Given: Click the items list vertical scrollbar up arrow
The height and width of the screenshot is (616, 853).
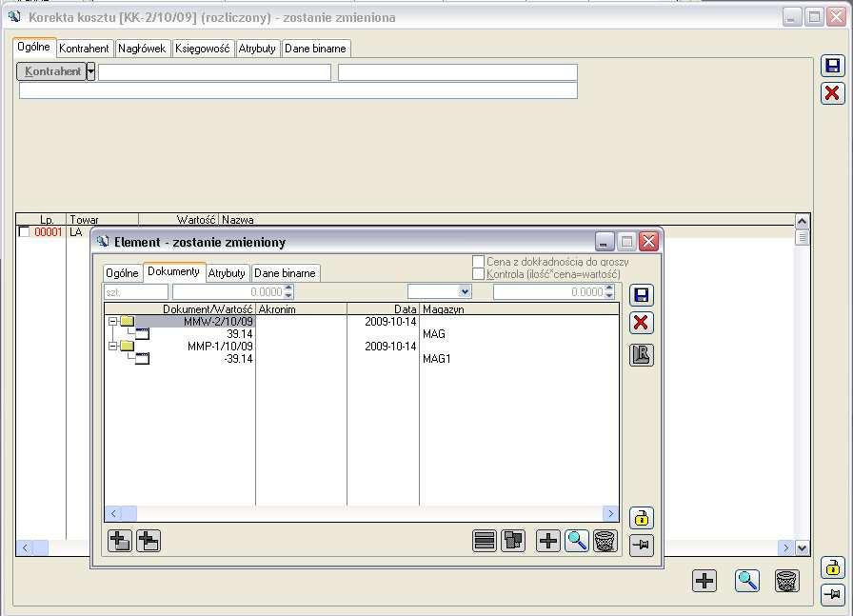Looking at the screenshot, I should click(x=802, y=222).
